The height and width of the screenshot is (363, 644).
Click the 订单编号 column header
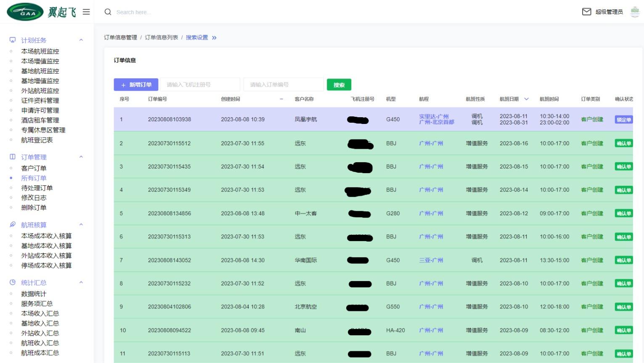click(x=157, y=99)
